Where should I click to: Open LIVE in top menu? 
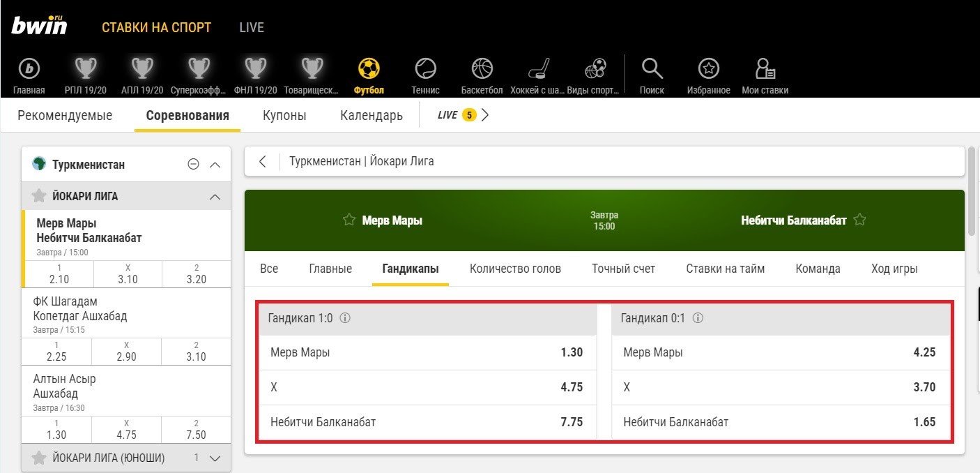tap(252, 28)
